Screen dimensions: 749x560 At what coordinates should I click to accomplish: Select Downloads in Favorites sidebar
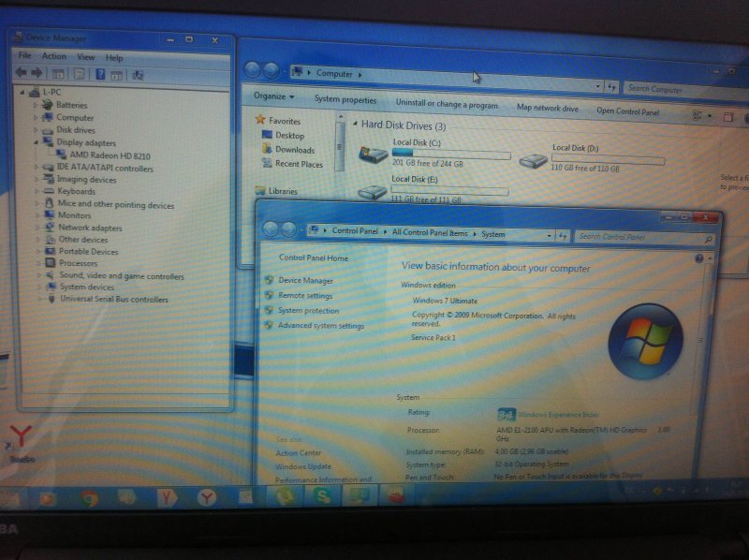(294, 150)
